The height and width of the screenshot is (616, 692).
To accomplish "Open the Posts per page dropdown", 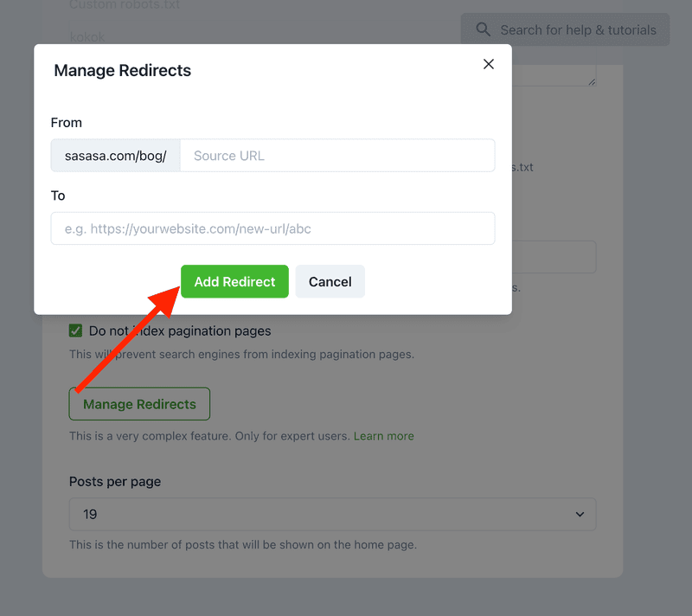I will tap(332, 514).
